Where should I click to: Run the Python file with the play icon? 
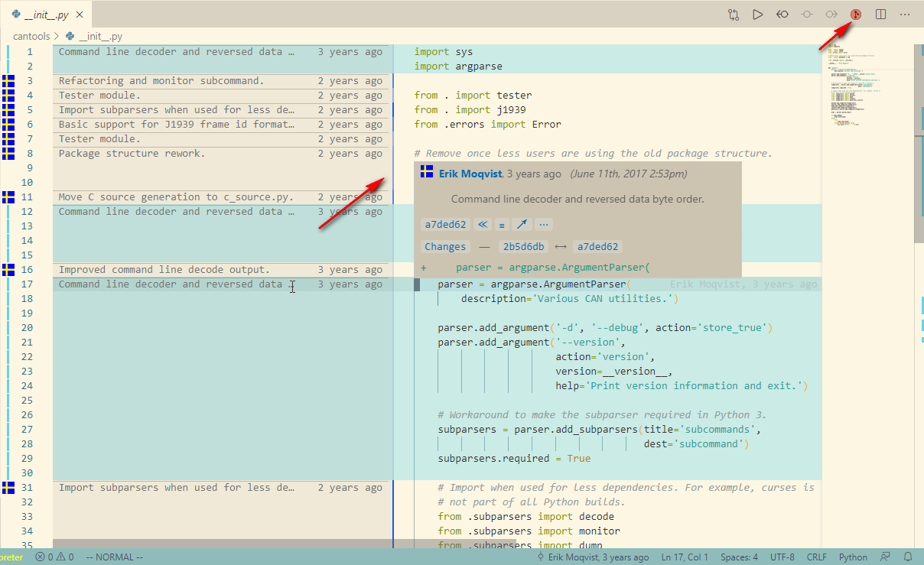pyautogui.click(x=757, y=14)
